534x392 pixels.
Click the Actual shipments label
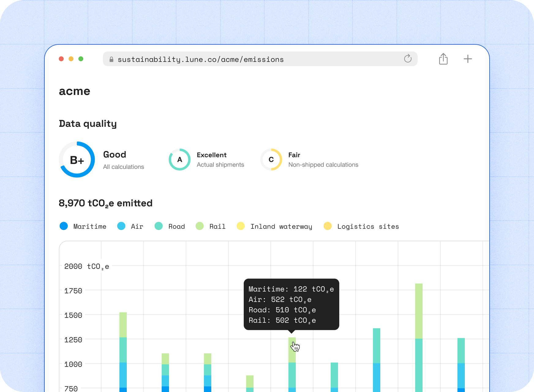[x=220, y=165]
